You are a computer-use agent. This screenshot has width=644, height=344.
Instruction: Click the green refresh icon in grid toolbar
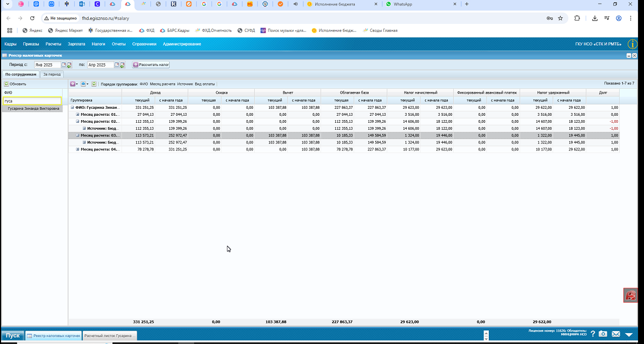94,84
